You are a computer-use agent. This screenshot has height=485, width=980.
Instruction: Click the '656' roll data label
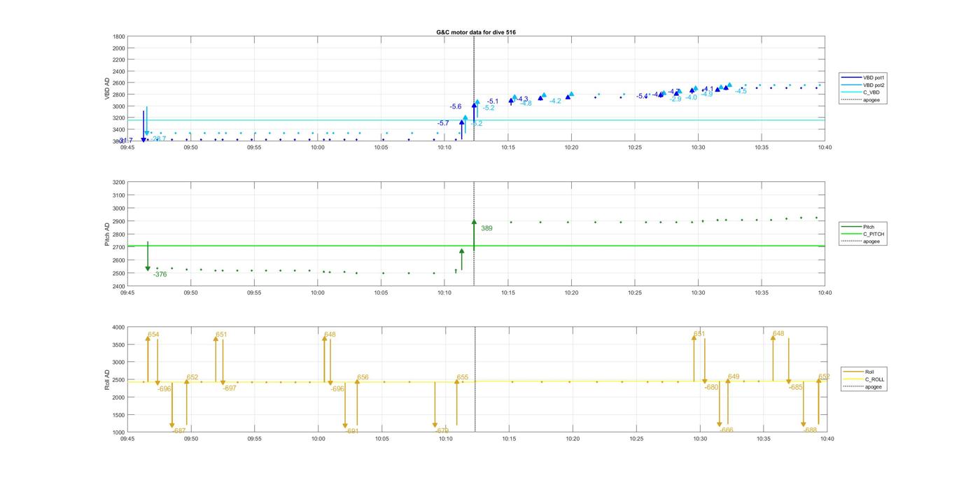pyautogui.click(x=363, y=377)
